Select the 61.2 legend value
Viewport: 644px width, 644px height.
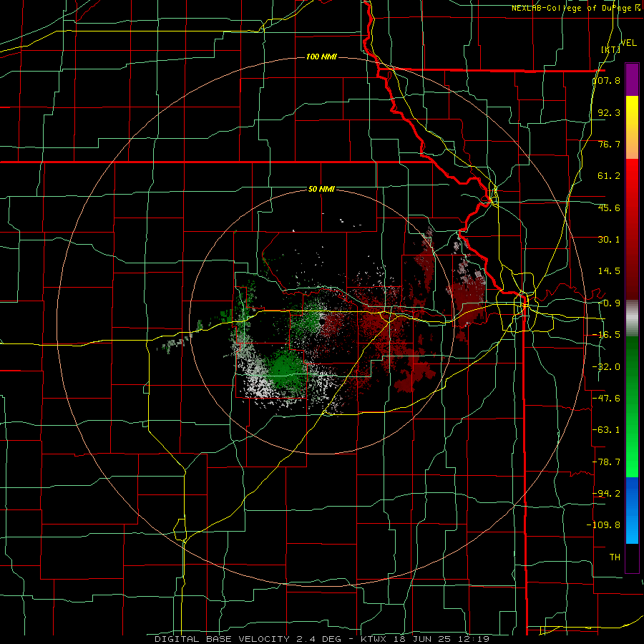pos(609,176)
